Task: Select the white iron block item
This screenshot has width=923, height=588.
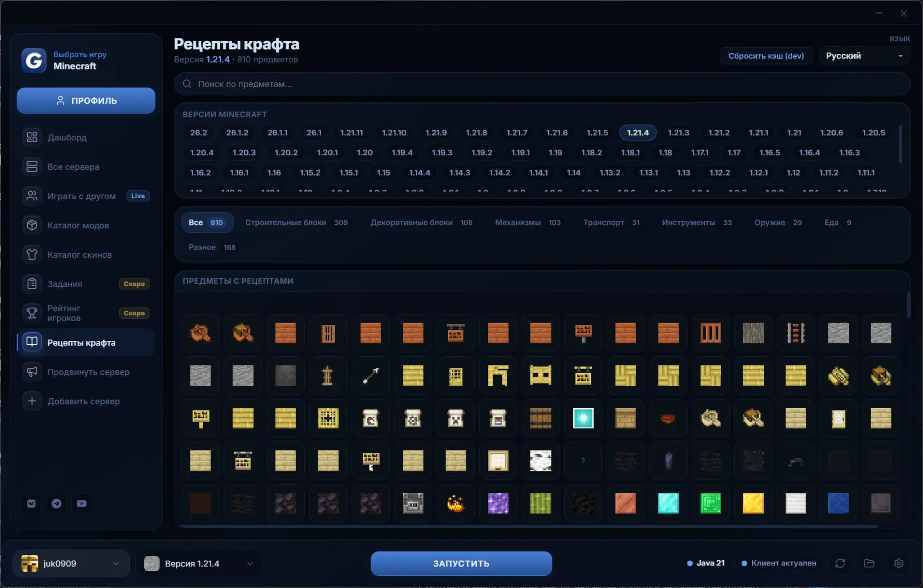Action: coord(796,503)
